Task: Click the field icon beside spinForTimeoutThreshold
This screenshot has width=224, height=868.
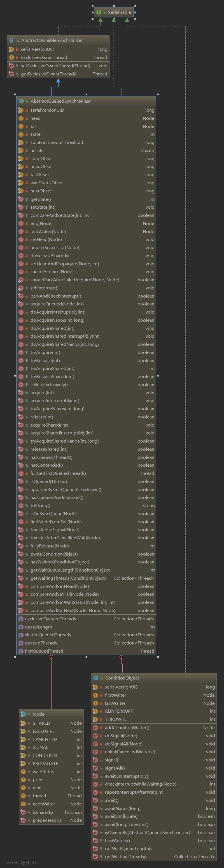Action: (x=21, y=142)
